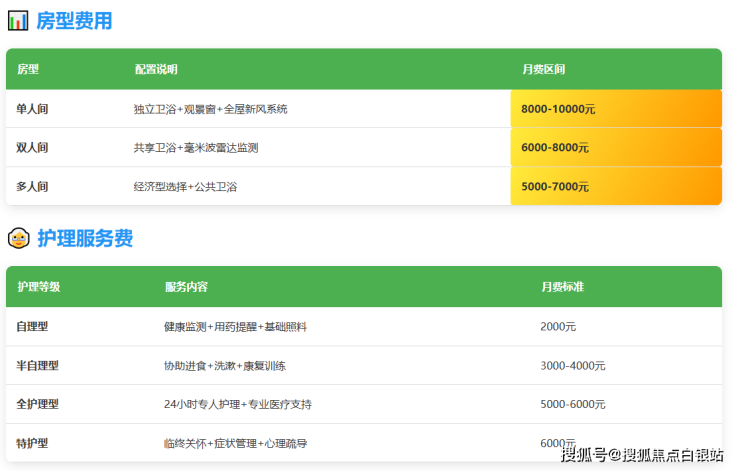The image size is (740, 471).
Task: Click the 3000-4000元 fee for 半自理型
Action: coord(573,366)
